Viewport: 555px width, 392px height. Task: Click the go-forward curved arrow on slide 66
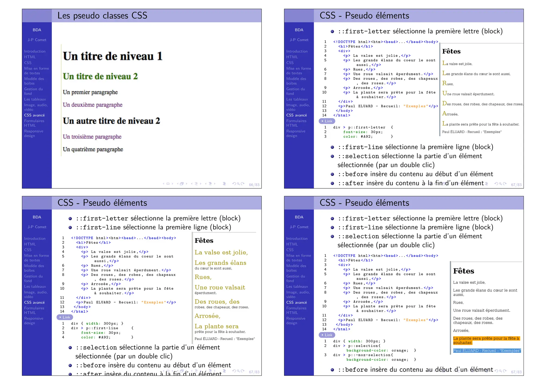[x=243, y=184]
